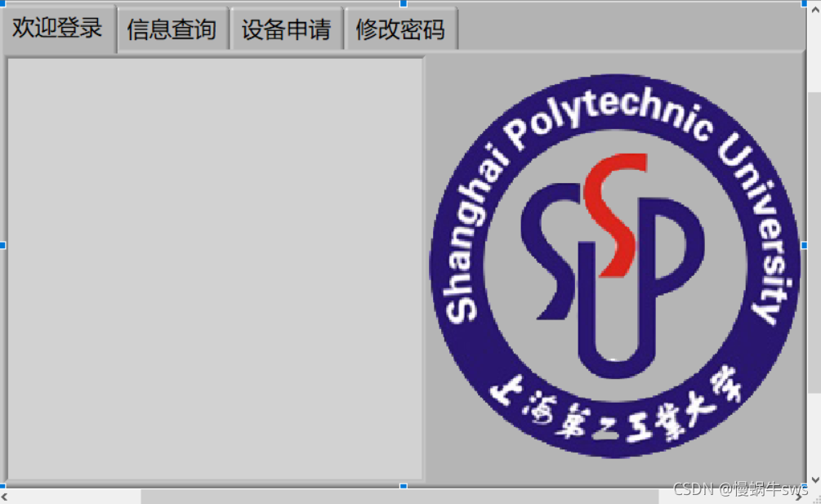This screenshot has height=504, width=821.
Task: Select the 设备申请 tab
Action: point(287,29)
